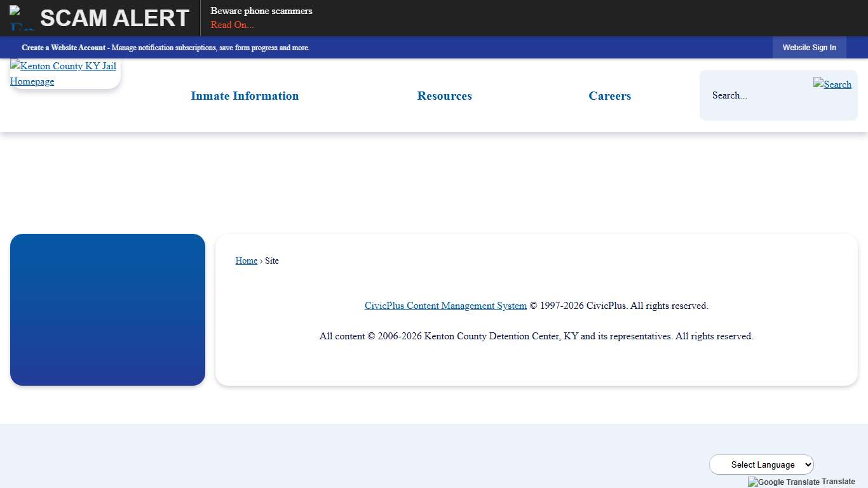Follow the Read On... link

pyautogui.click(x=232, y=25)
